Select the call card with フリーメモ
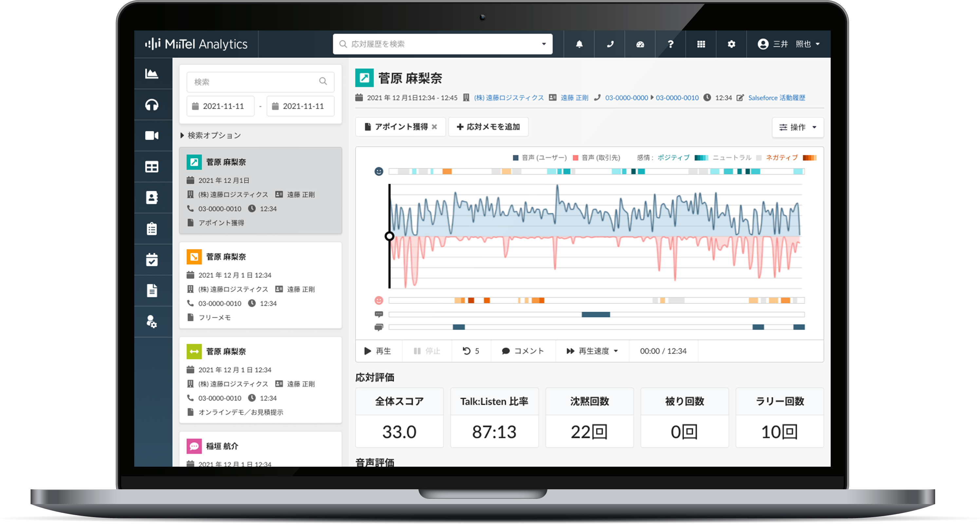The width and height of the screenshot is (980, 524). [260, 285]
